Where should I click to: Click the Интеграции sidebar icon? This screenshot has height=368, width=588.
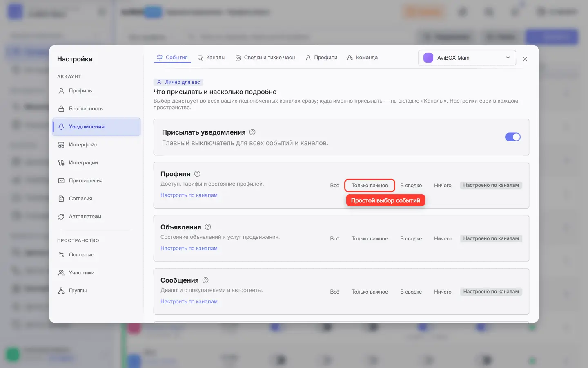coord(61,163)
